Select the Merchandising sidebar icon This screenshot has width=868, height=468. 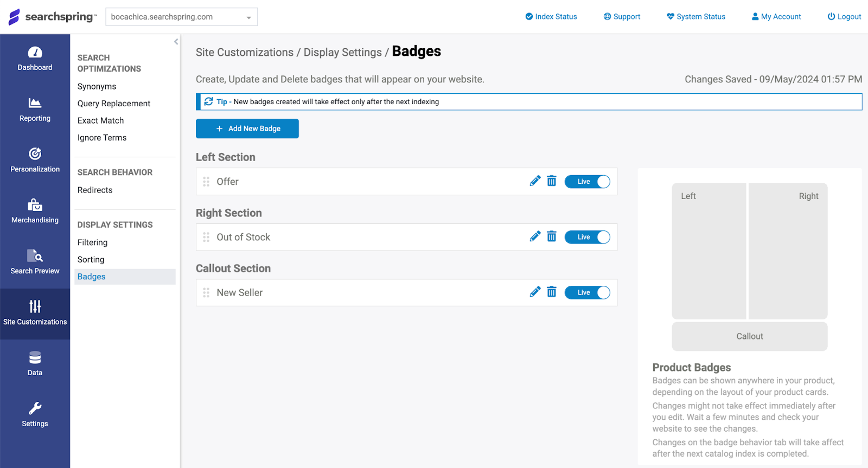[35, 211]
